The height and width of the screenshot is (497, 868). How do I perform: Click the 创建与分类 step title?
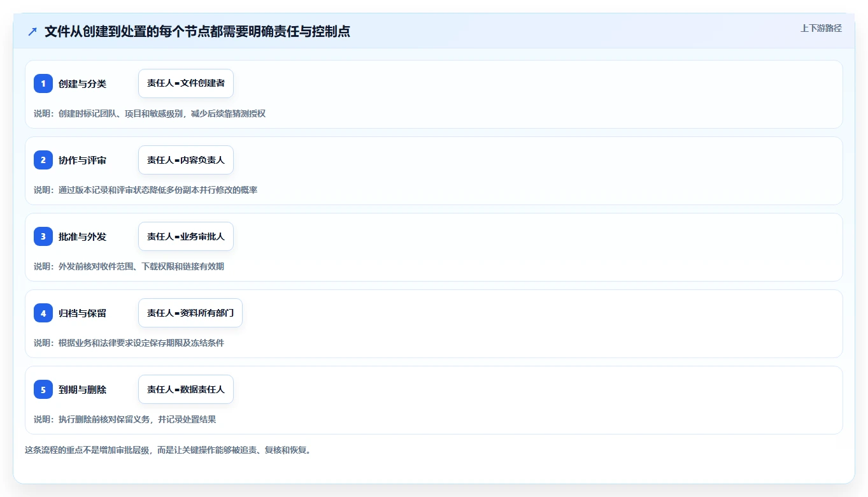point(82,83)
